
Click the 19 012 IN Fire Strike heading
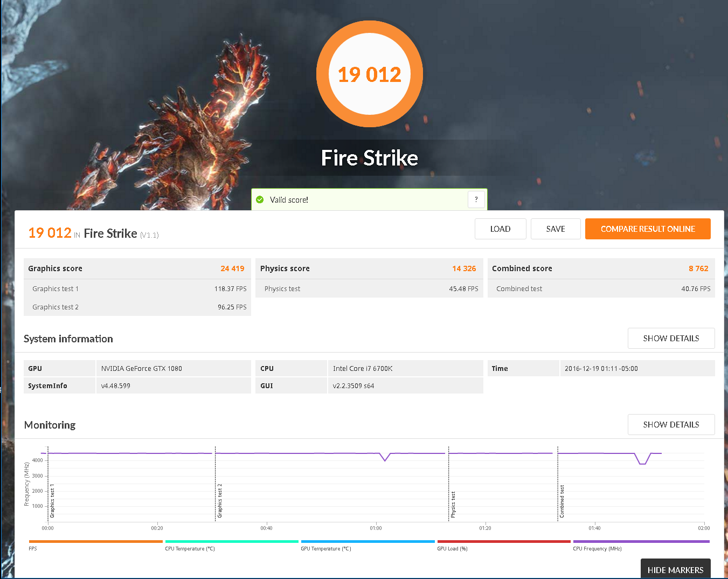tap(93, 233)
